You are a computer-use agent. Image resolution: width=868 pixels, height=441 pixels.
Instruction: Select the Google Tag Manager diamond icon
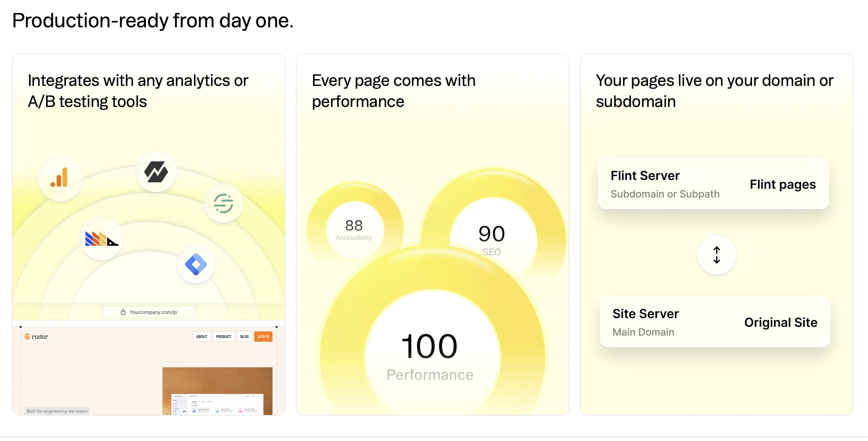[x=196, y=264]
